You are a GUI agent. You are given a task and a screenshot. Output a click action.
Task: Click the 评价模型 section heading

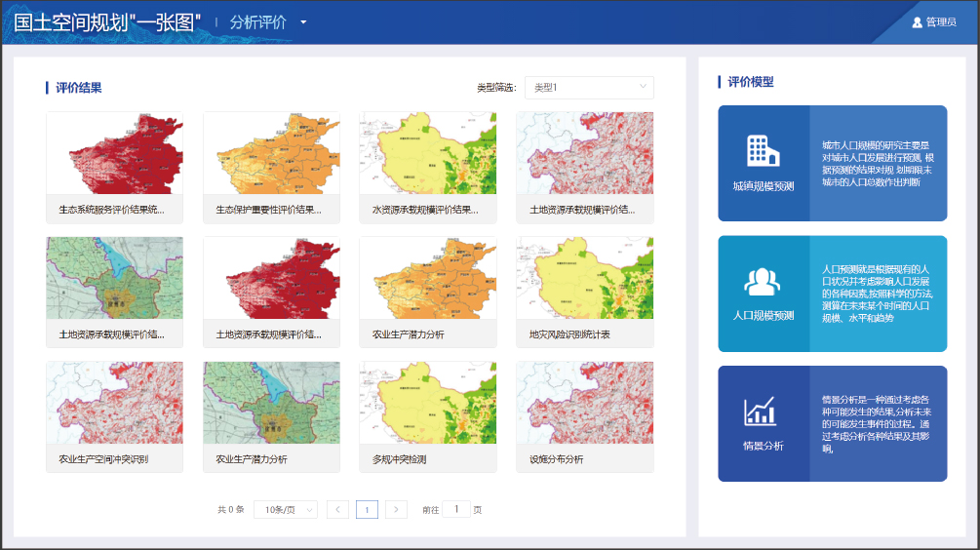pos(751,82)
